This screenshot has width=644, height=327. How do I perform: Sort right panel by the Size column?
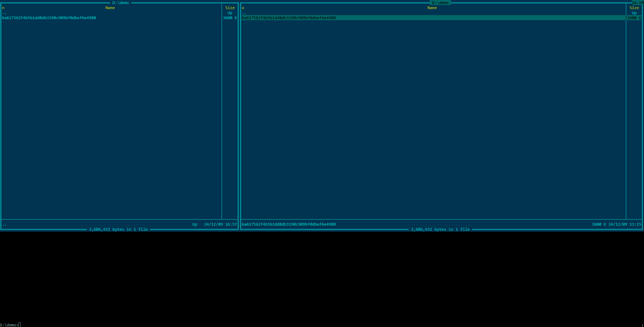(634, 8)
